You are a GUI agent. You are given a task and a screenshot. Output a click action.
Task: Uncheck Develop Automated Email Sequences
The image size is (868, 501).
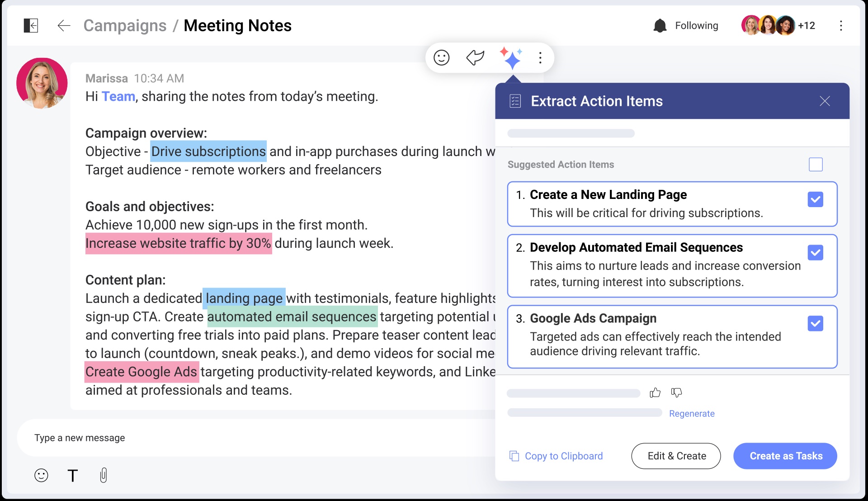pos(816,252)
